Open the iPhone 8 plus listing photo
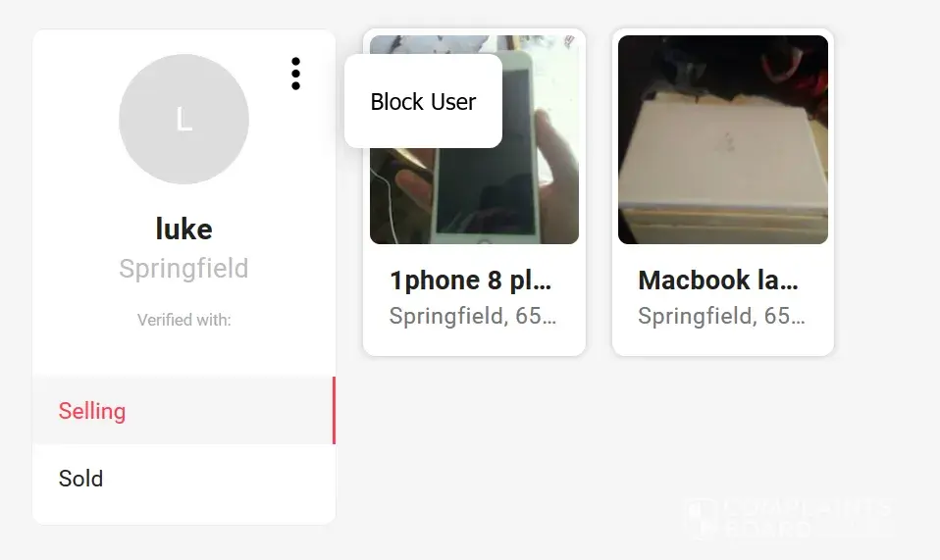The image size is (940, 560). pyautogui.click(x=474, y=139)
